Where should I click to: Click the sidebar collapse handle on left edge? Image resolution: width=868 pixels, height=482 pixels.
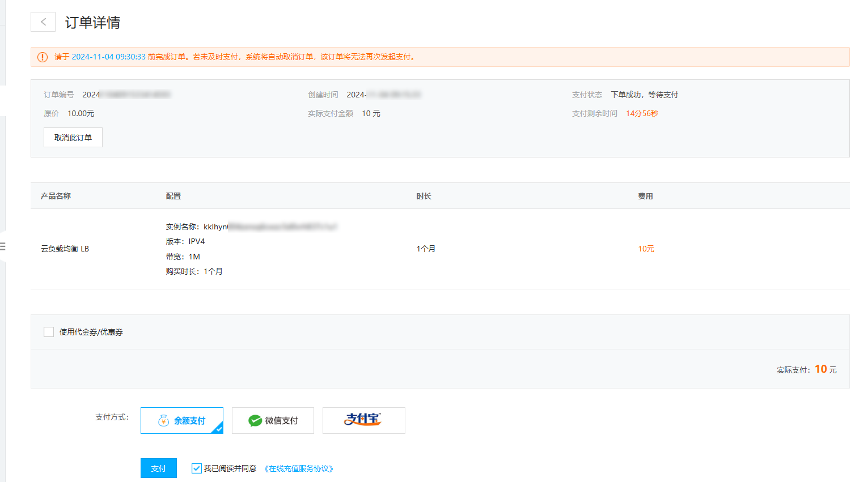3,246
